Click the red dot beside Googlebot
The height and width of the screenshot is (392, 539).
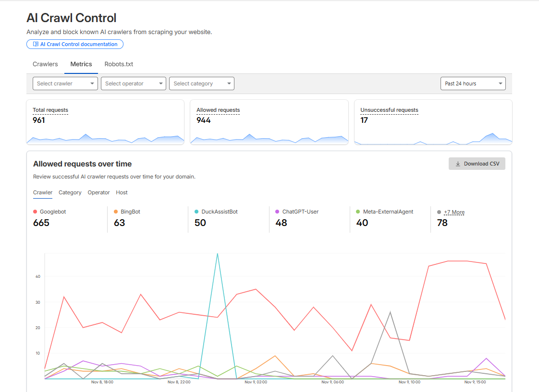coord(35,211)
